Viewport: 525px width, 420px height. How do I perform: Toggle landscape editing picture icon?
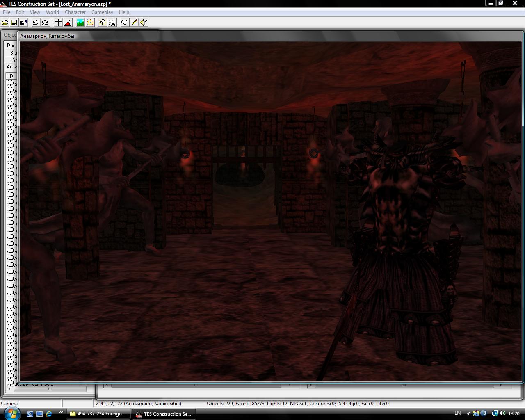coord(80,23)
